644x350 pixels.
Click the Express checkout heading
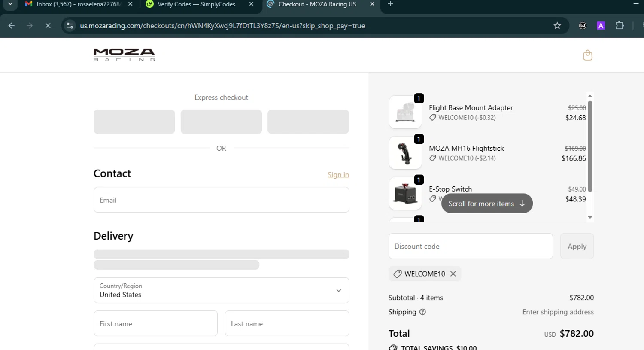[221, 97]
